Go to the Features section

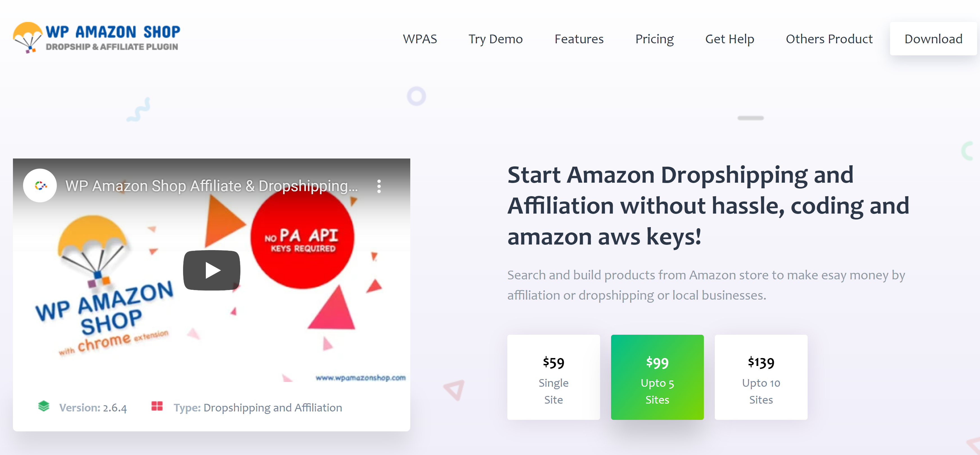(579, 39)
